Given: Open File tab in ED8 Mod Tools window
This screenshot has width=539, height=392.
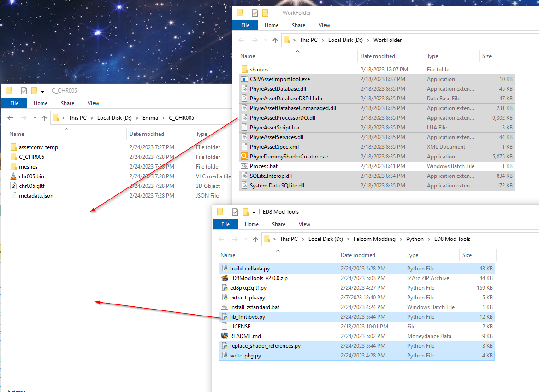Looking at the screenshot, I should [225, 224].
